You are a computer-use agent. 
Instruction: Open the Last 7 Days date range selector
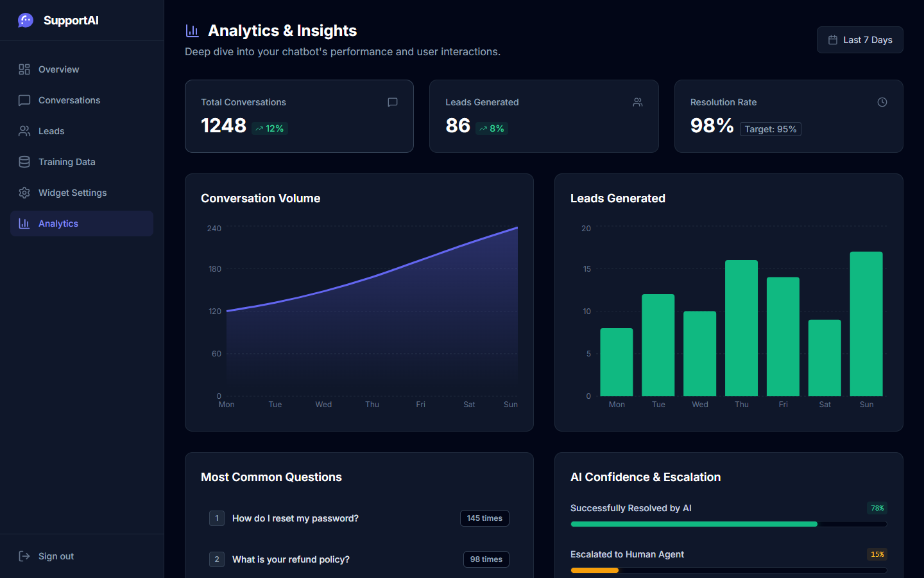[x=860, y=40]
